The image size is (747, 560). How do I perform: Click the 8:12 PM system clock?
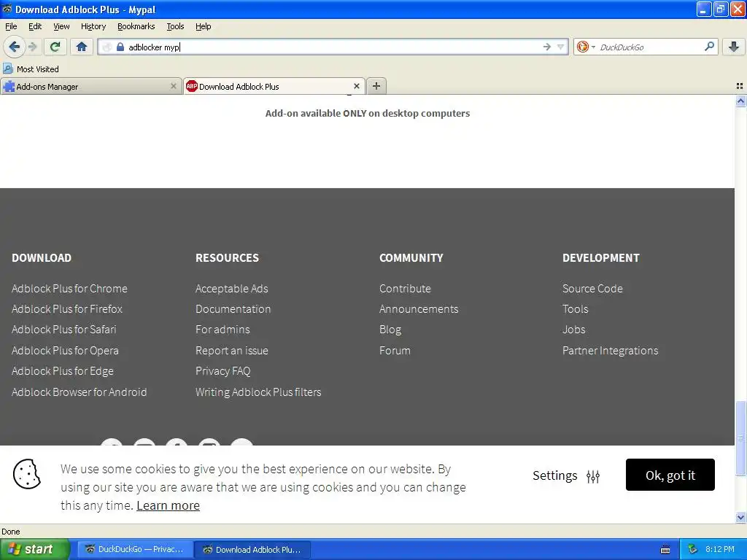(720, 549)
